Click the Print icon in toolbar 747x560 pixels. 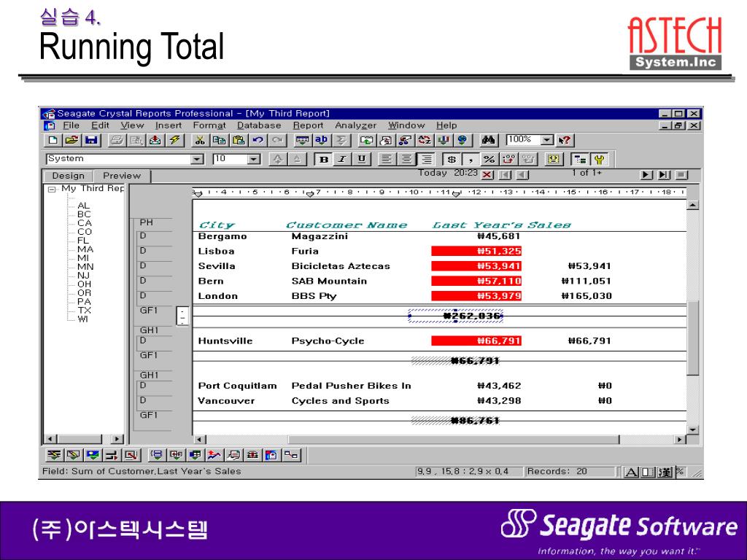117,140
